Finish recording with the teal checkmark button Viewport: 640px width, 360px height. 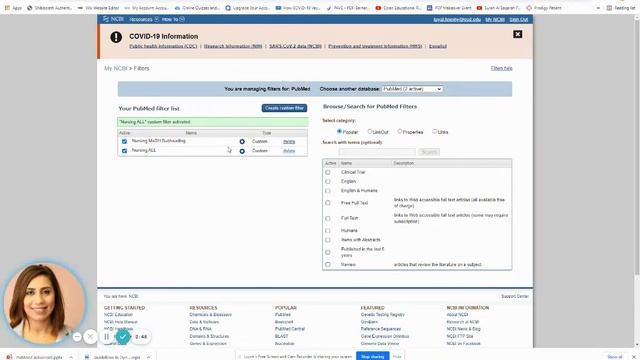tap(123, 337)
